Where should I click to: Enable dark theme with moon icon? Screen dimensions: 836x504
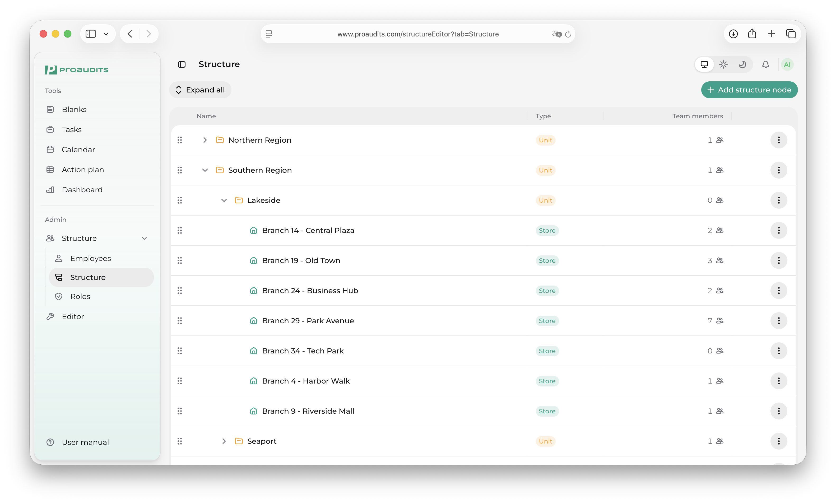(x=742, y=64)
